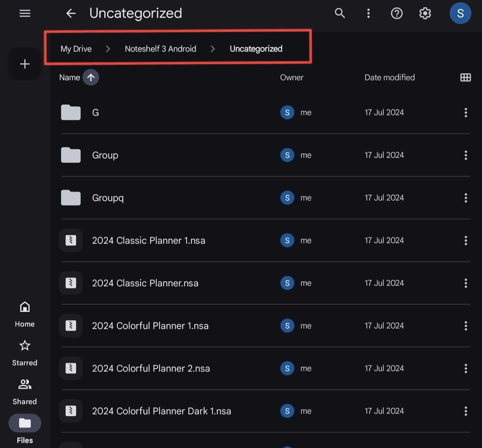This screenshot has height=448, width=482.
Task: Navigate to My Drive in the breadcrumb
Action: (x=76, y=49)
